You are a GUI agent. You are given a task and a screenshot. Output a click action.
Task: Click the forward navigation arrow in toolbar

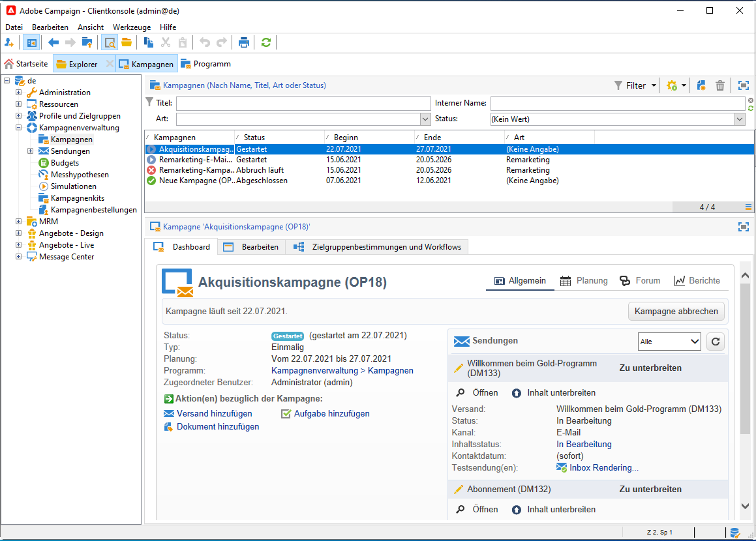point(70,43)
